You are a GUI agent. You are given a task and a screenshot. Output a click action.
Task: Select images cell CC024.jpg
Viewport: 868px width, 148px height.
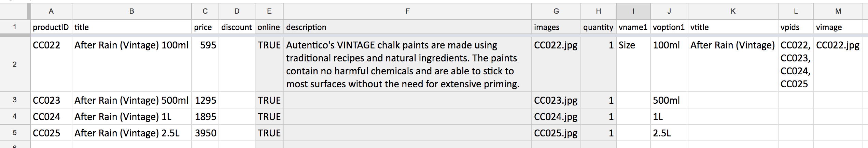click(556, 116)
